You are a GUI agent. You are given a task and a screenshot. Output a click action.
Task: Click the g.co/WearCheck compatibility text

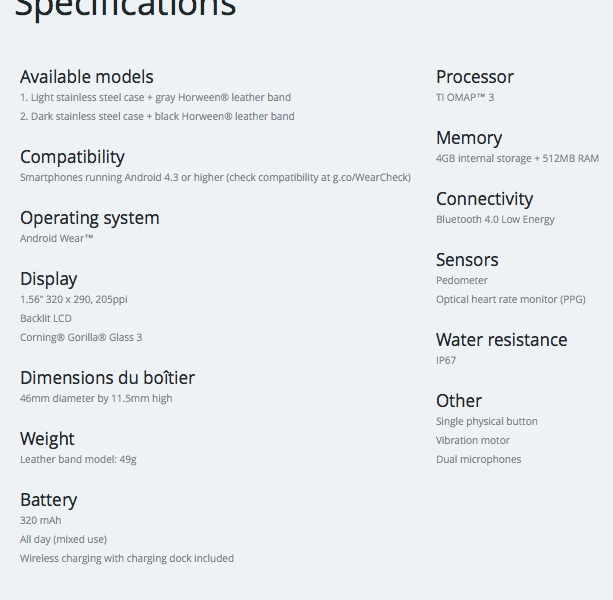(371, 177)
